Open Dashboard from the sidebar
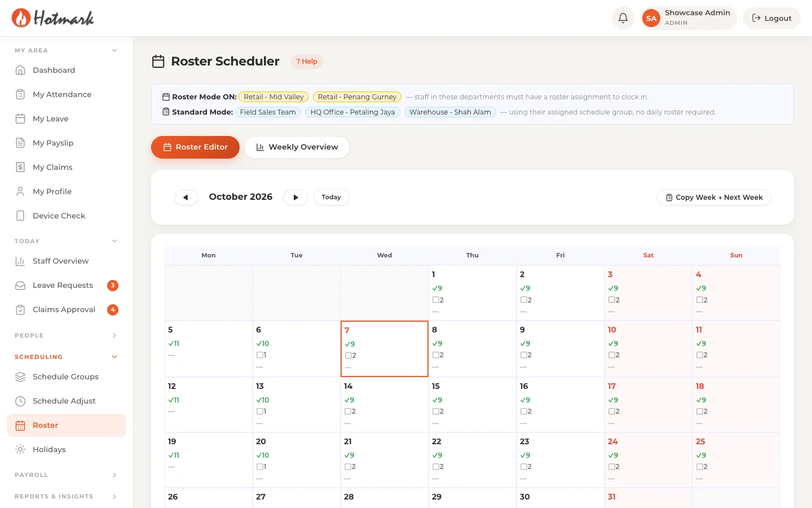Screen dimensions: 812x508 [67, 70]
